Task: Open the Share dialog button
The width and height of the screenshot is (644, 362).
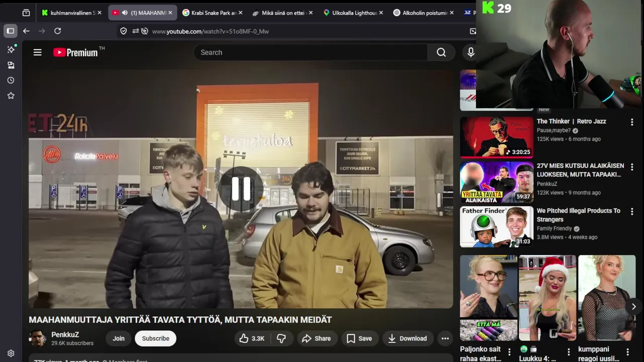Action: [x=316, y=338]
